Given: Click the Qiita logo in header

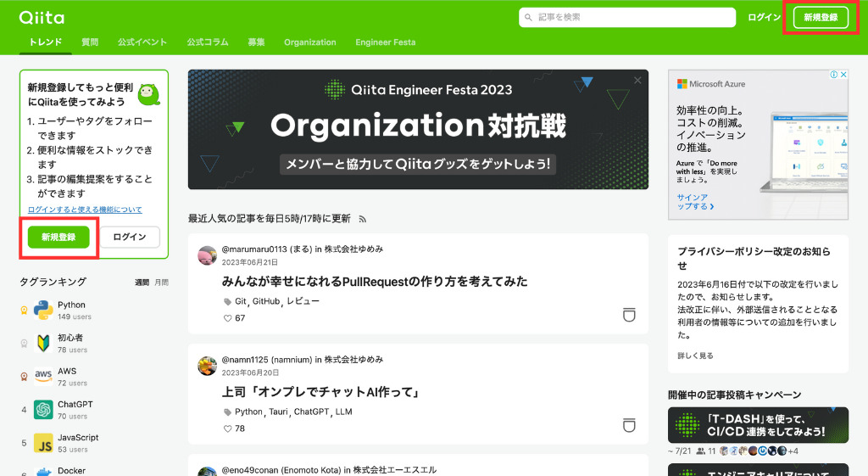Looking at the screenshot, I should click(42, 18).
